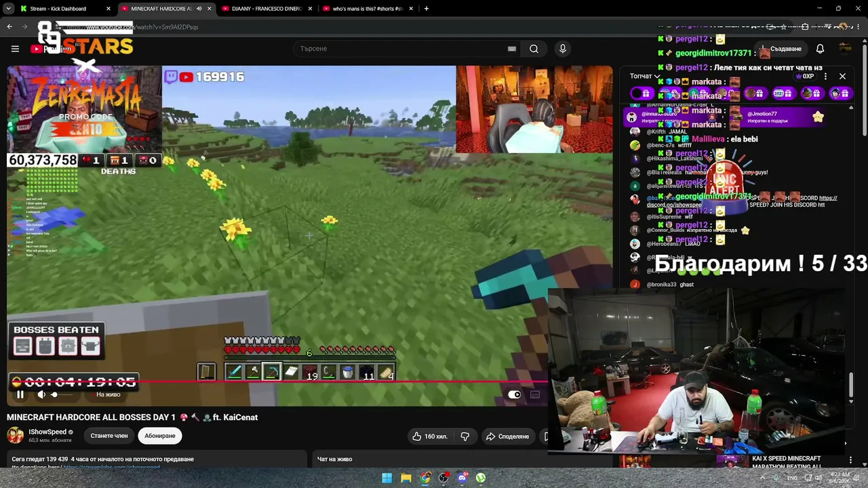This screenshot has height=488, width=868.
Task: Open the browser three-dot menu
Action: pos(859,27)
